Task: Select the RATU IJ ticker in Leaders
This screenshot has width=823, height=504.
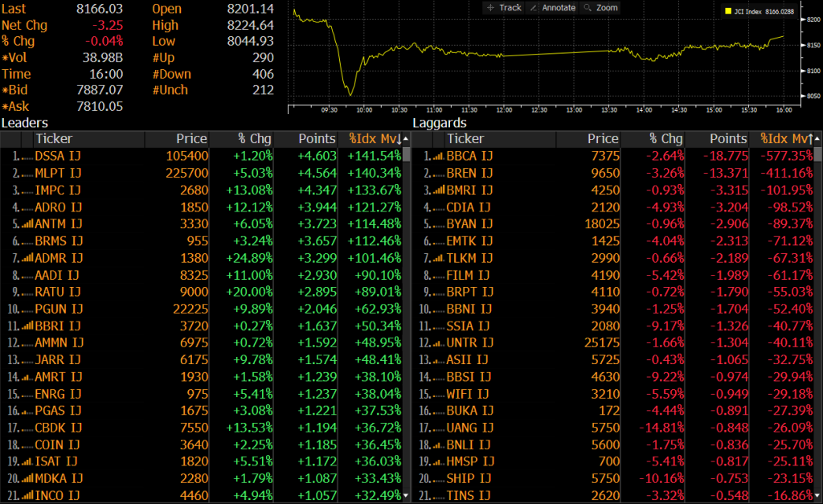Action: pyautogui.click(x=58, y=292)
